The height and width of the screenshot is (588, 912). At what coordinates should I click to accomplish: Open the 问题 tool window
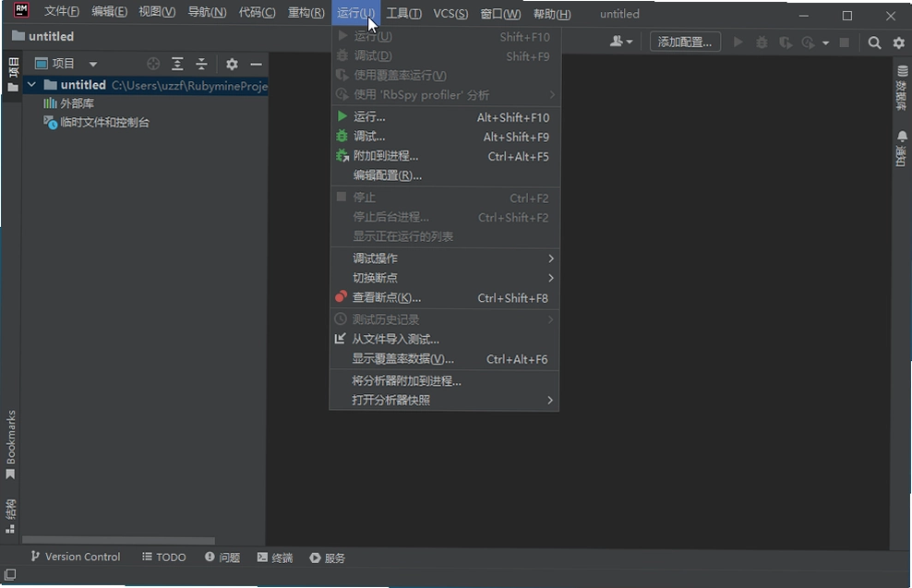(x=222, y=558)
